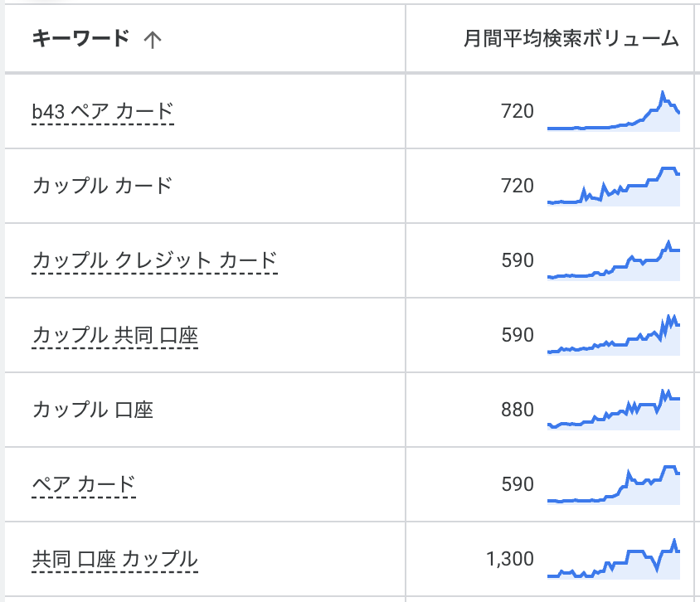Click the キーワード column header
This screenshot has width=700, height=602.
80,39
